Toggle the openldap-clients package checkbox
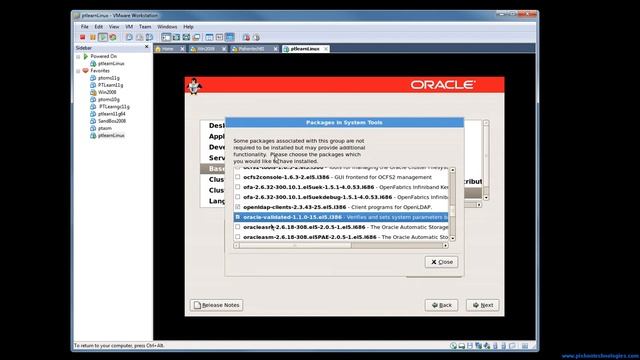This screenshot has width=640, height=360. [238, 207]
